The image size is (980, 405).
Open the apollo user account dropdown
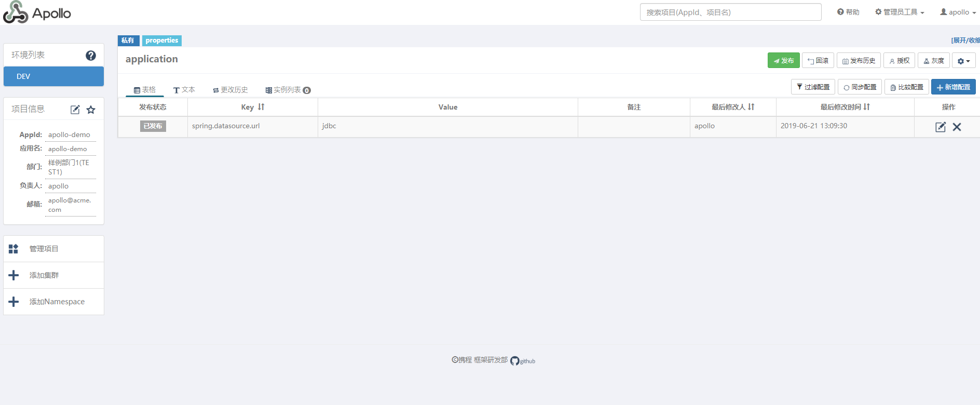pyautogui.click(x=958, y=12)
